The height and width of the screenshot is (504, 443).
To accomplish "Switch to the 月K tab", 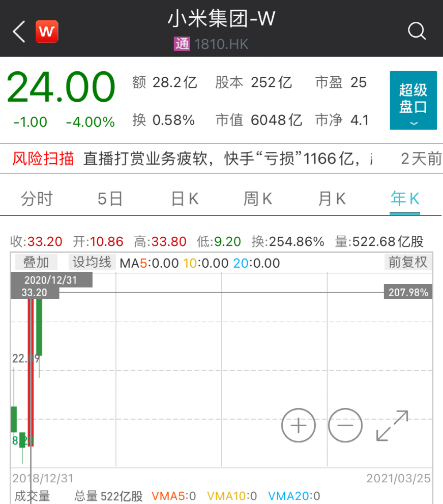I will [332, 199].
